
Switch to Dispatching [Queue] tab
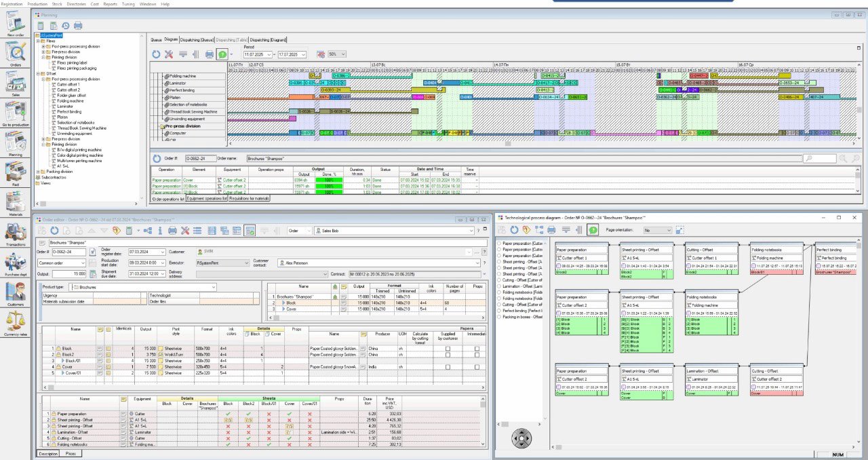(198, 40)
